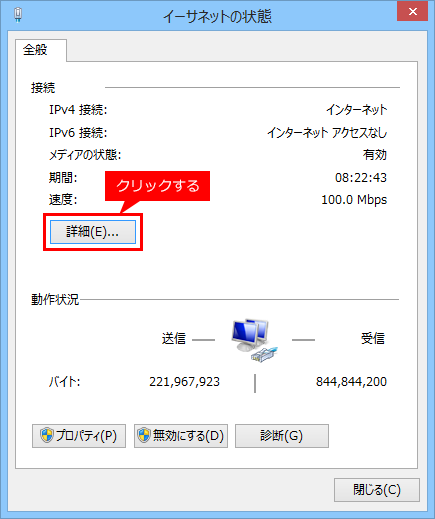The height and width of the screenshot is (519, 435).
Task: Close the dialog with 閉じる(C) button
Action: point(377,490)
